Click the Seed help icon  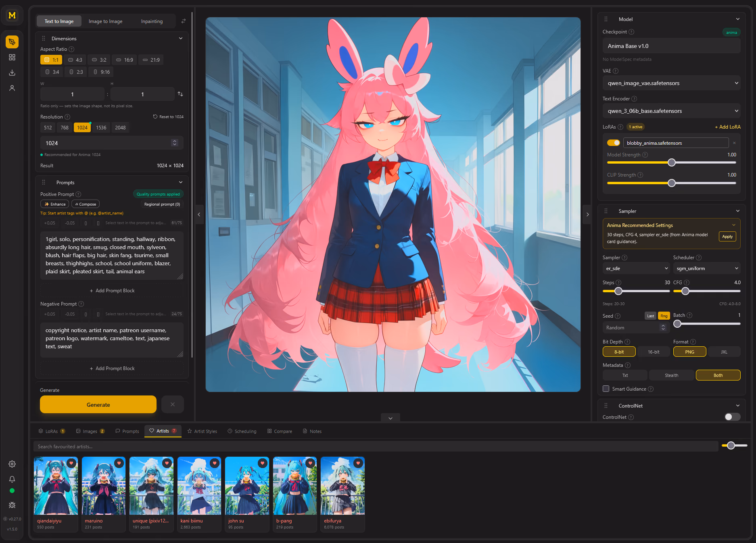pos(618,316)
